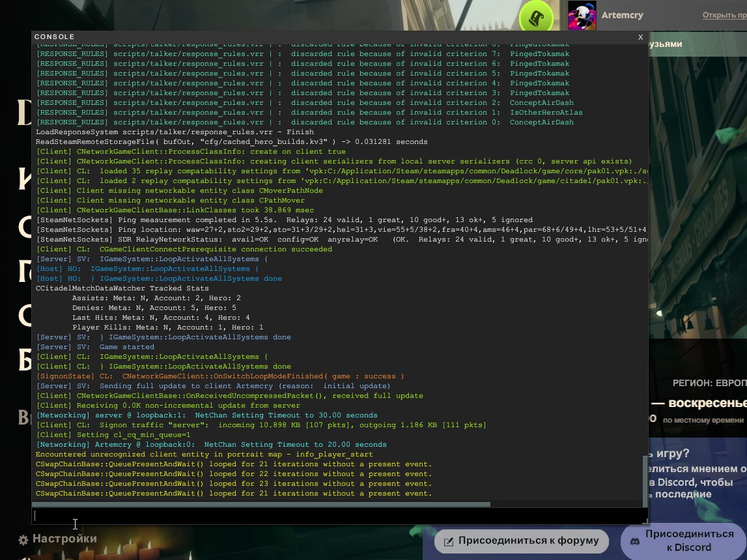Click the green feedback icon near the profile

click(x=537, y=17)
